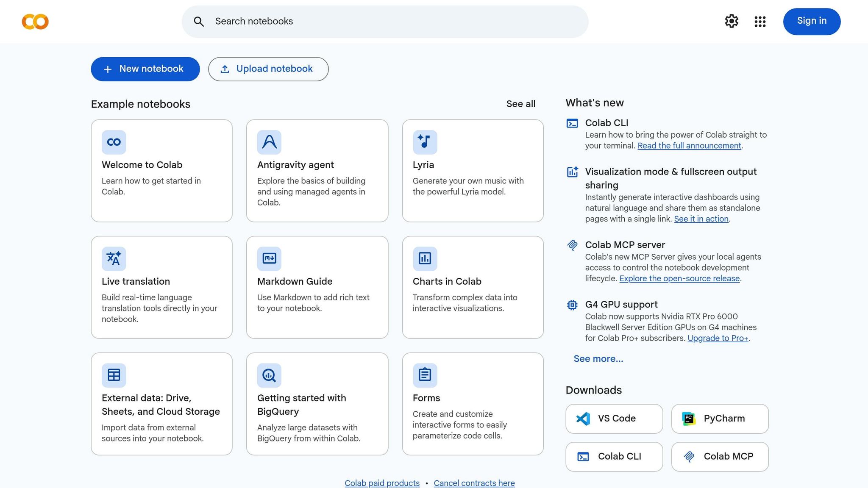Click the Welcome to Colab card icon
This screenshot has height=488, width=868.
pyautogui.click(x=114, y=142)
